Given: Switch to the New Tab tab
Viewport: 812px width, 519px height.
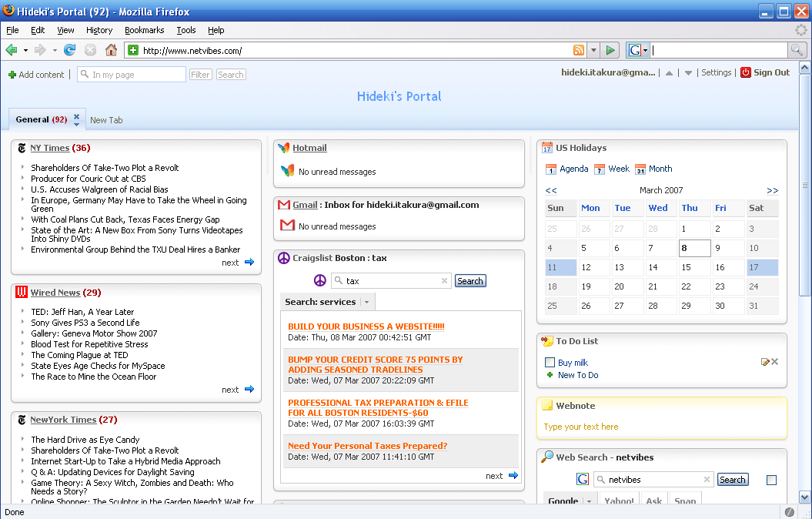Looking at the screenshot, I should pos(106,120).
